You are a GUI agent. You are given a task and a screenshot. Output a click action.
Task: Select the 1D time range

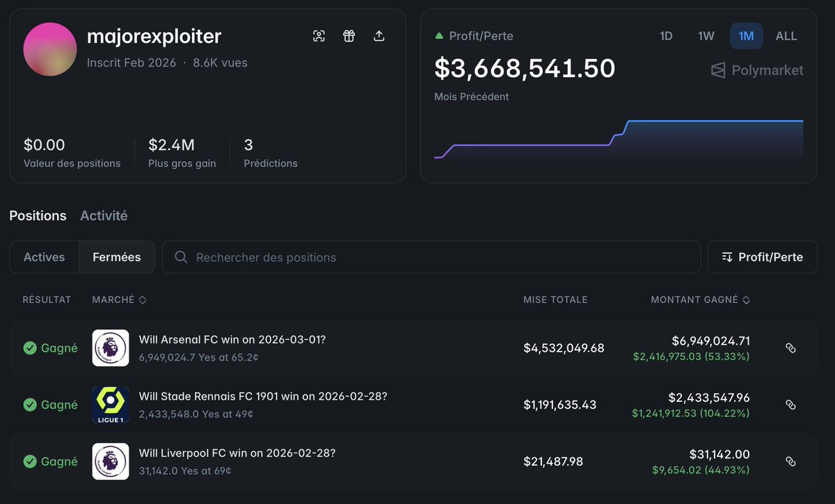tap(666, 36)
